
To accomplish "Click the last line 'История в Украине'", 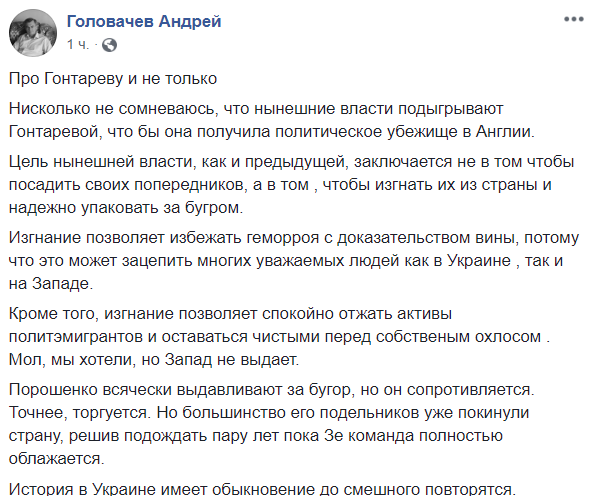I will tap(262, 488).
